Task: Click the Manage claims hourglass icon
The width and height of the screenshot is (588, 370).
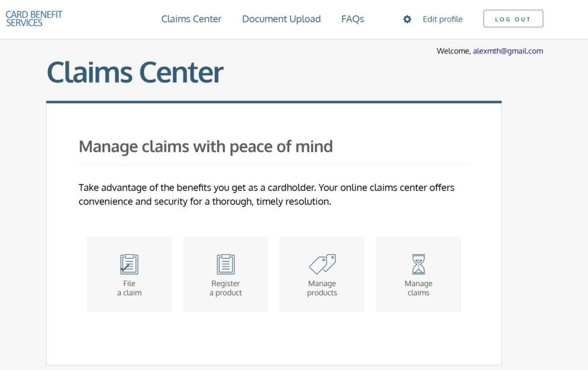Action: pos(419,264)
